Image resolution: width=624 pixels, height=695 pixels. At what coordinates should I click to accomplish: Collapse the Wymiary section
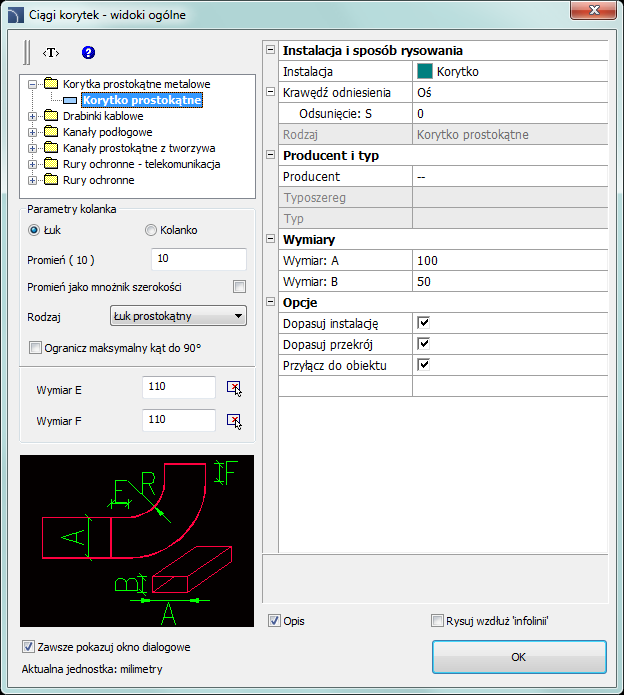pyautogui.click(x=270, y=239)
